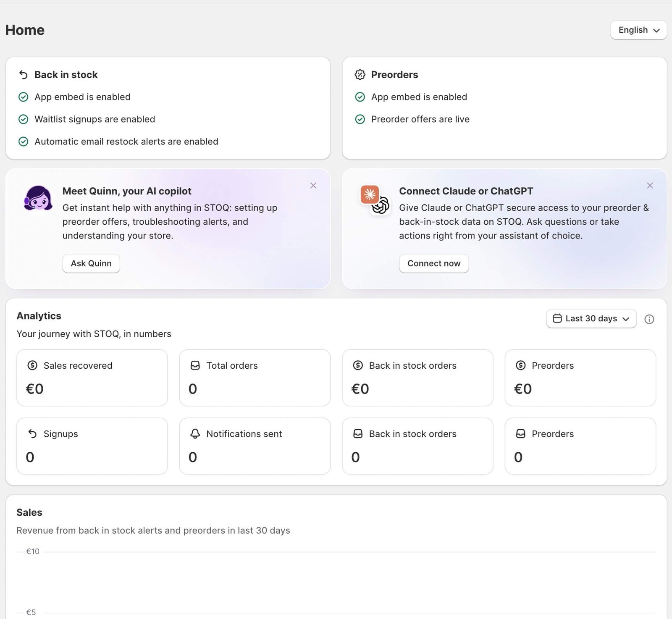Click dollar icon on Back in stock orders card
Viewport: 672px width, 619px height.
pyautogui.click(x=358, y=365)
